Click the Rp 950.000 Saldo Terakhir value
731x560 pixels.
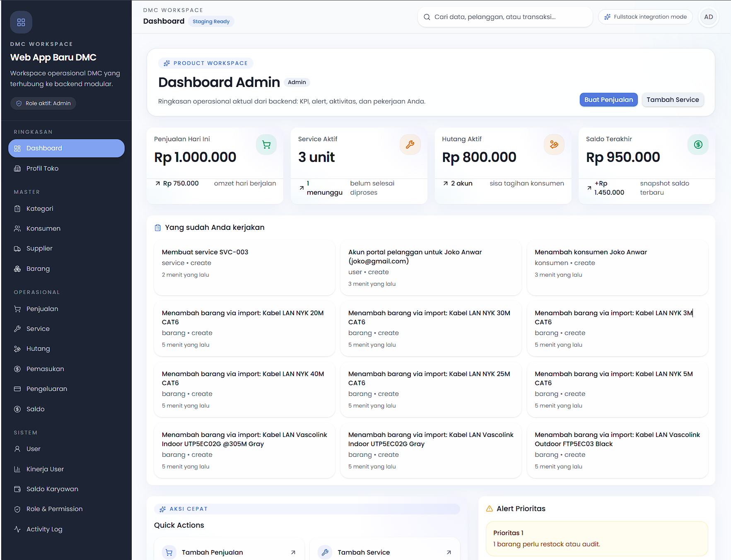tap(623, 157)
